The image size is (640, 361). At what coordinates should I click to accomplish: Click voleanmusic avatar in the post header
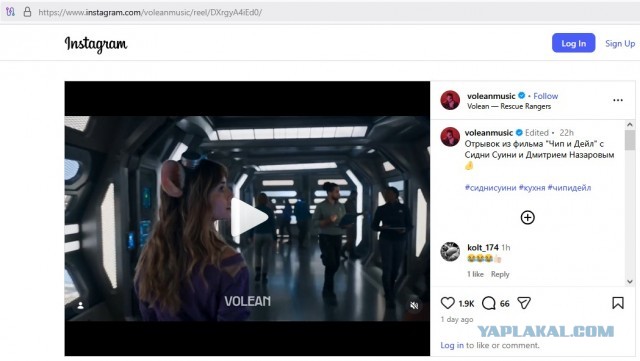point(450,100)
